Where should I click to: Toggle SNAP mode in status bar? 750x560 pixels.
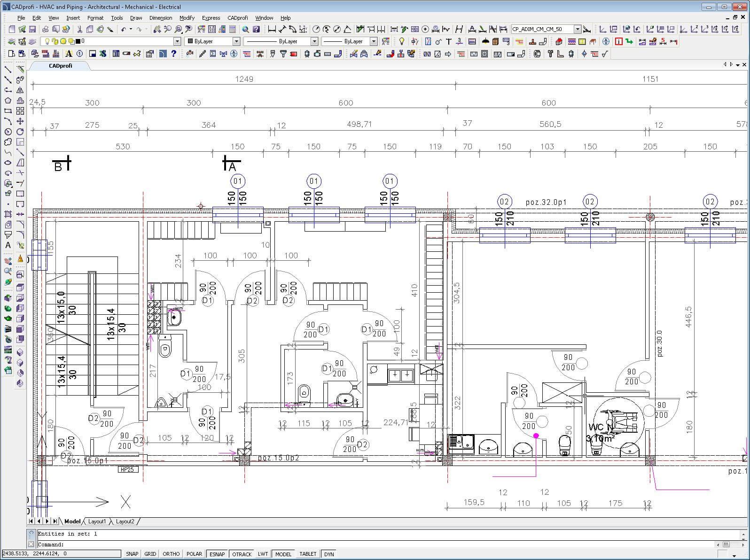tap(132, 554)
